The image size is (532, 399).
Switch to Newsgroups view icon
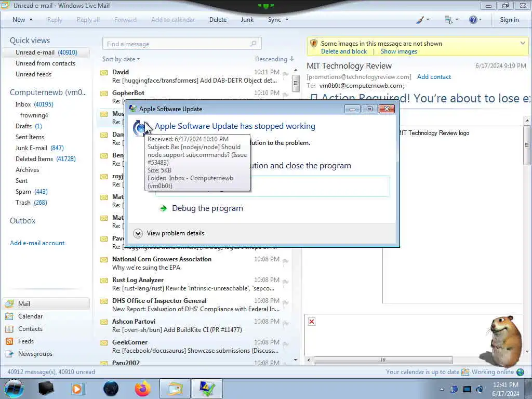9,354
